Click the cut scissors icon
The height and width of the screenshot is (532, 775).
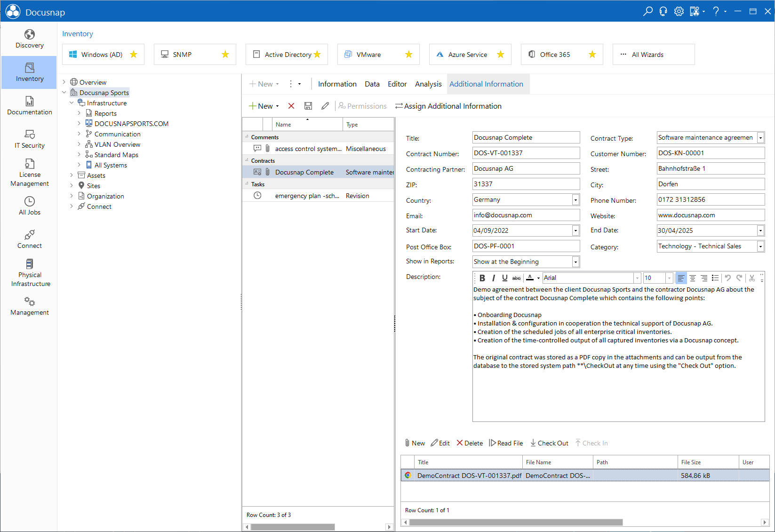coord(752,278)
